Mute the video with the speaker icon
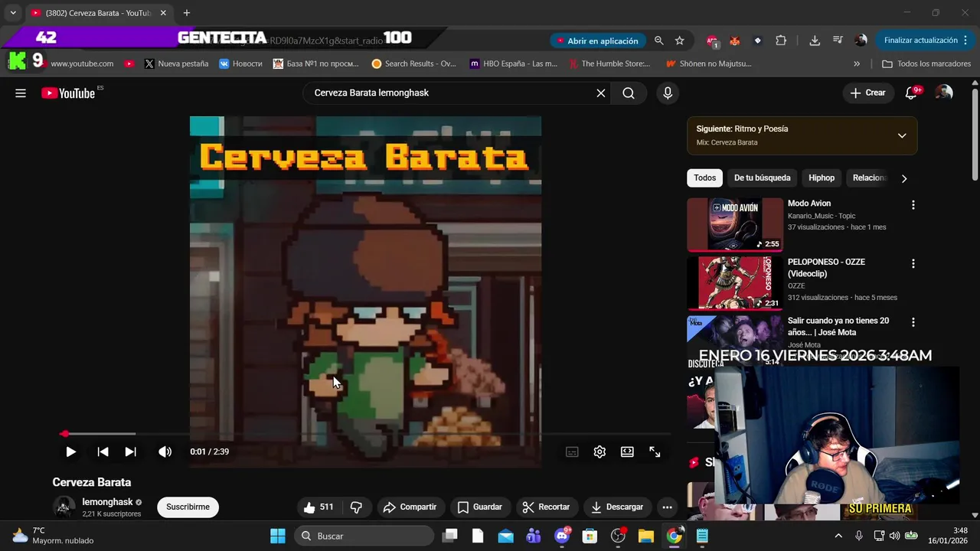 (165, 452)
